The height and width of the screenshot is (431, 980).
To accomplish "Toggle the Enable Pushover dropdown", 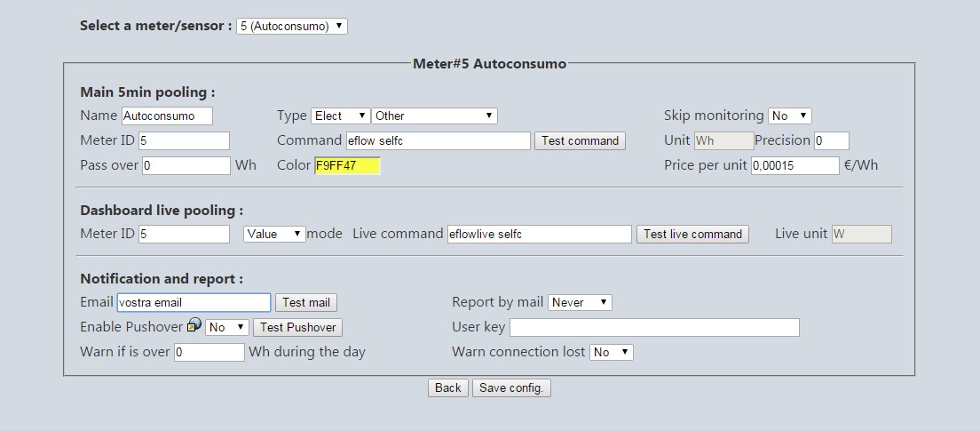I will 227,327.
